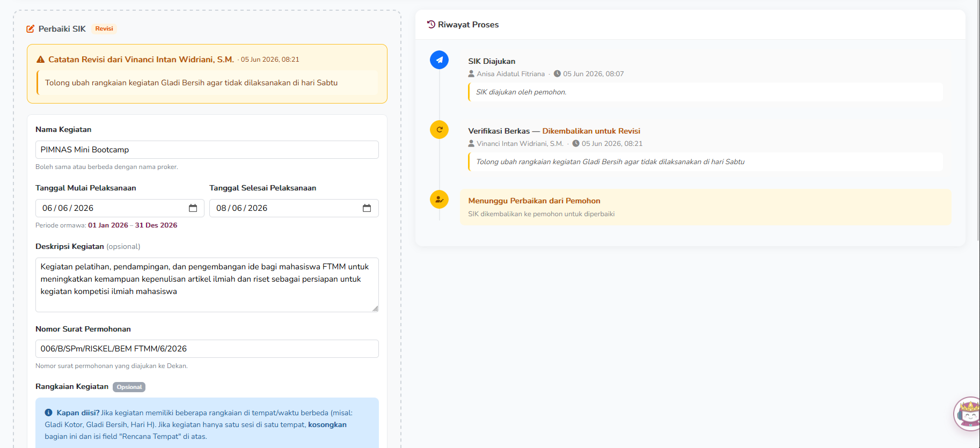Screen dimensions: 980x448
Task: Click the Verifikasi Berkas refresh icon
Action: tap(439, 129)
